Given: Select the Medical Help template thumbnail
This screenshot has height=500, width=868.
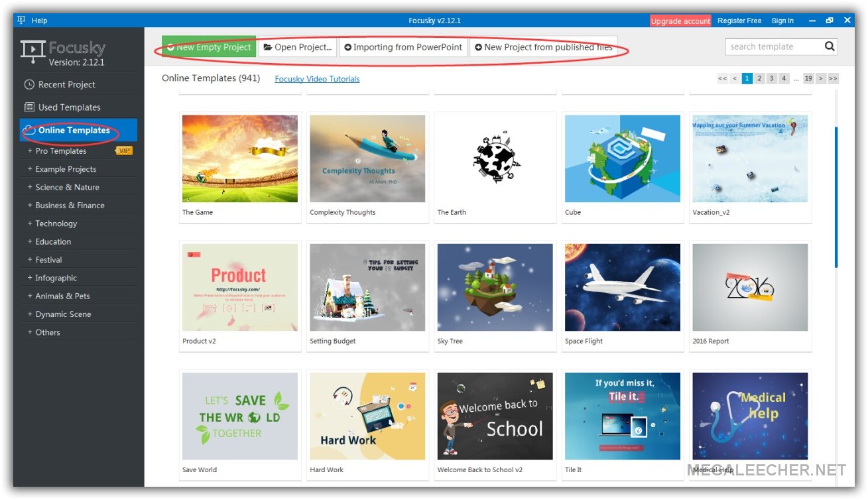Looking at the screenshot, I should click(750, 416).
